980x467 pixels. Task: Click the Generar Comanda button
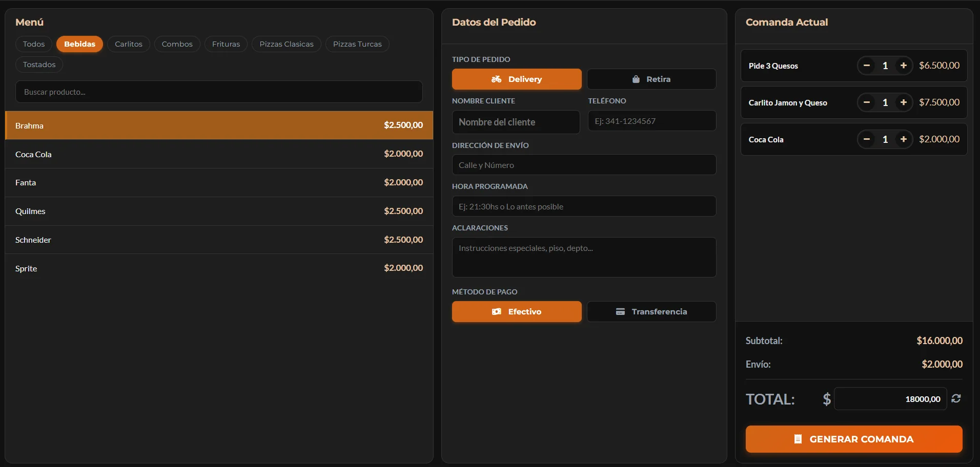point(854,439)
